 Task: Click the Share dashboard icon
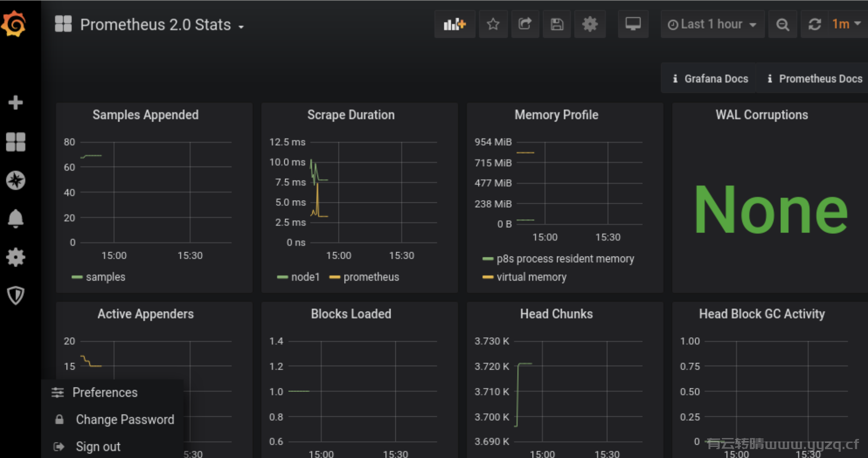click(x=525, y=24)
